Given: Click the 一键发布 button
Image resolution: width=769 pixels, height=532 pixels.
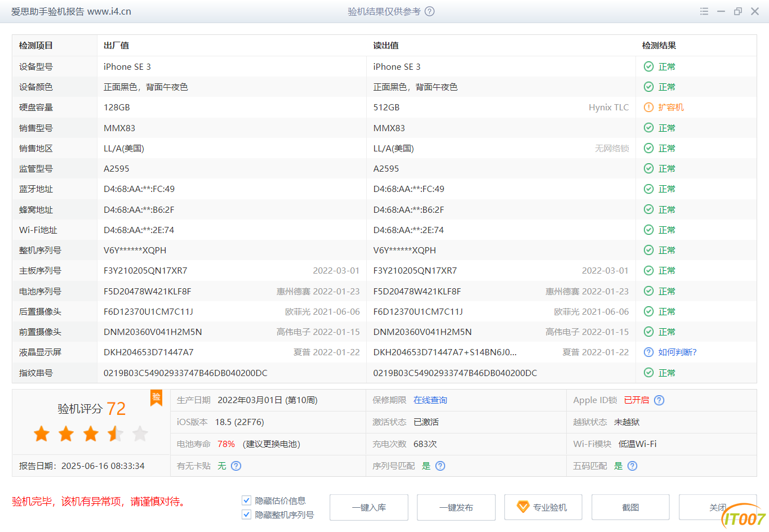Looking at the screenshot, I should click(x=456, y=507).
